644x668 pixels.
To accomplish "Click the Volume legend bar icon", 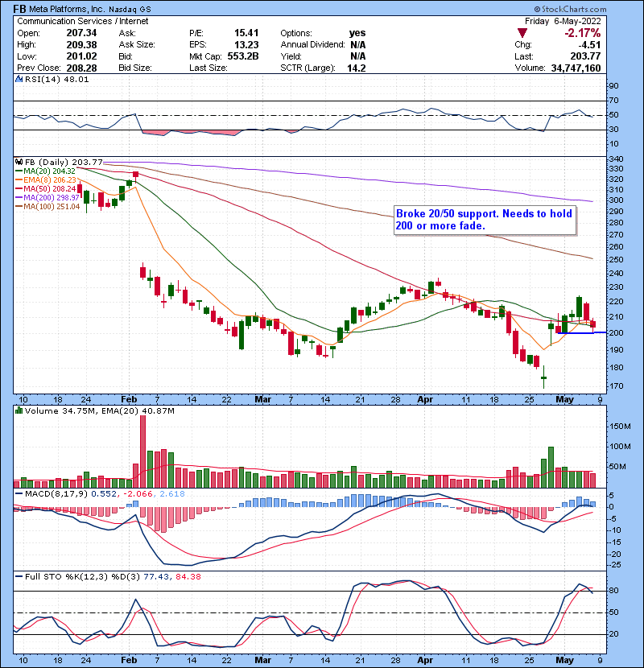I will click(19, 412).
